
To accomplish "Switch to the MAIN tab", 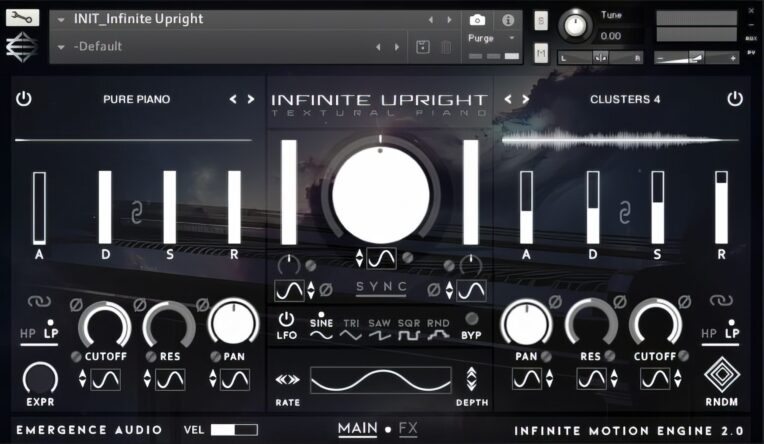I will [x=357, y=429].
